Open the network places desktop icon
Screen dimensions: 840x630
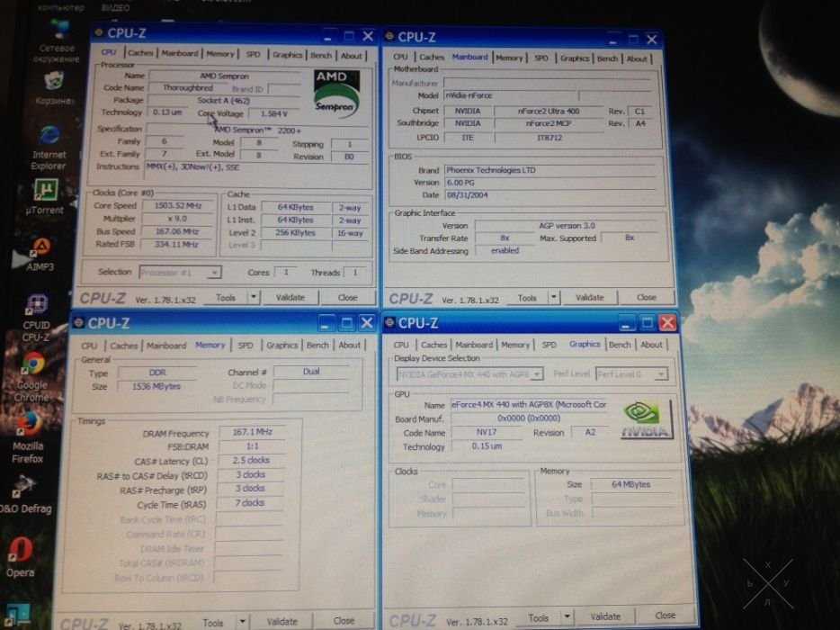[x=58, y=41]
